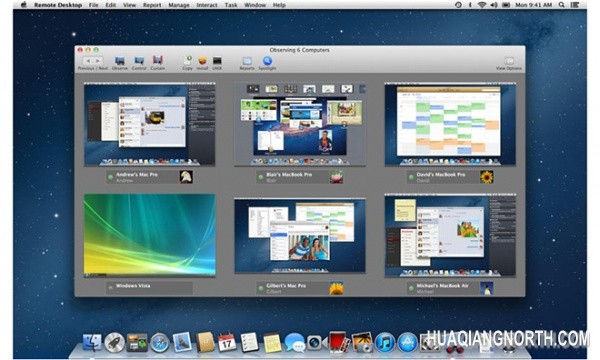Viewport: 600px width, 360px height.
Task: Open the Manage menu
Action: 179,5
